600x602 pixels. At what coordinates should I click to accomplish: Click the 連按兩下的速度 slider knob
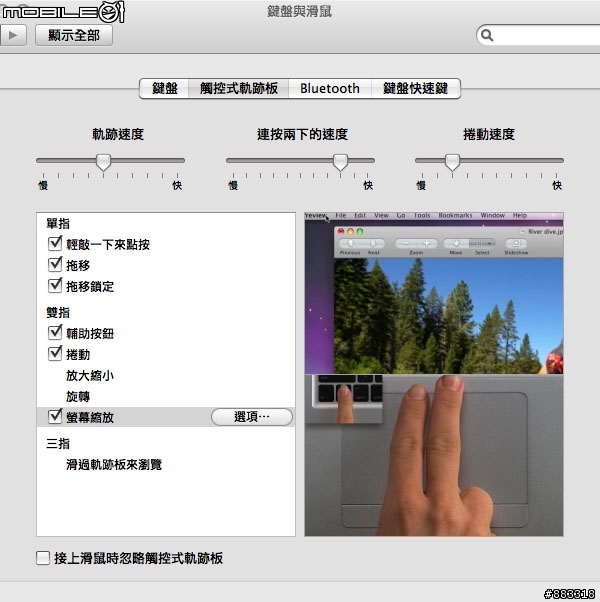click(x=340, y=162)
